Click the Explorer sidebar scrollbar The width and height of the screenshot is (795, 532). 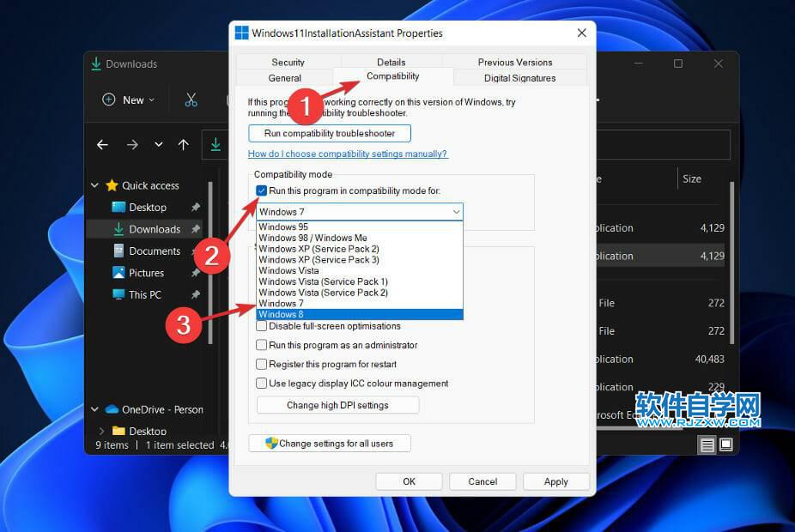coord(210,263)
